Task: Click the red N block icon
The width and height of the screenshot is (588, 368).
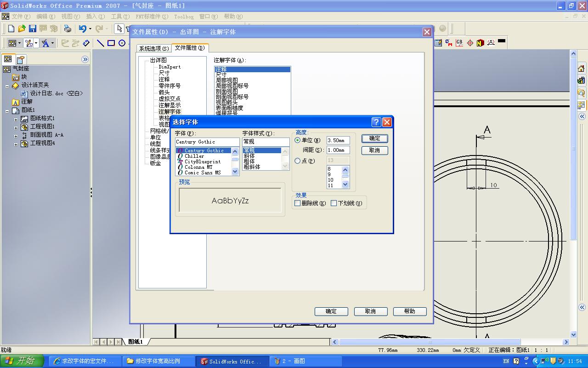Action: pyautogui.click(x=481, y=43)
